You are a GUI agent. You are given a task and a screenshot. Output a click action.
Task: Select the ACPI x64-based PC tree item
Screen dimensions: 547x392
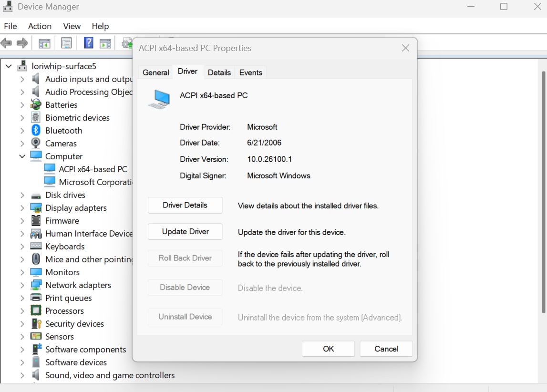click(x=93, y=169)
